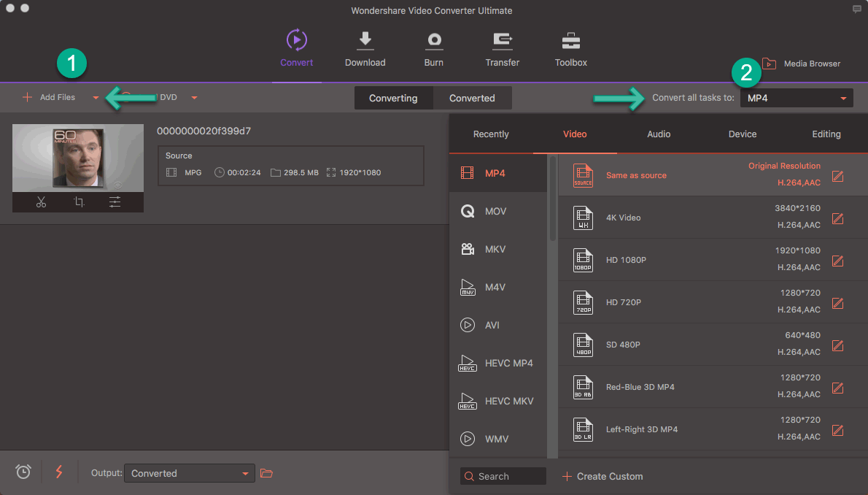Select the AVI format
The image size is (868, 495).
pyautogui.click(x=498, y=326)
